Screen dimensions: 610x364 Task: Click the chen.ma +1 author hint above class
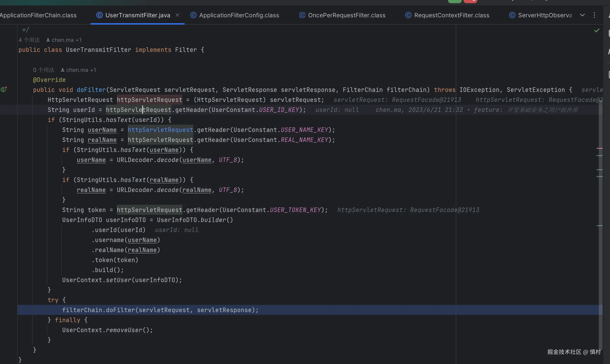click(x=66, y=40)
